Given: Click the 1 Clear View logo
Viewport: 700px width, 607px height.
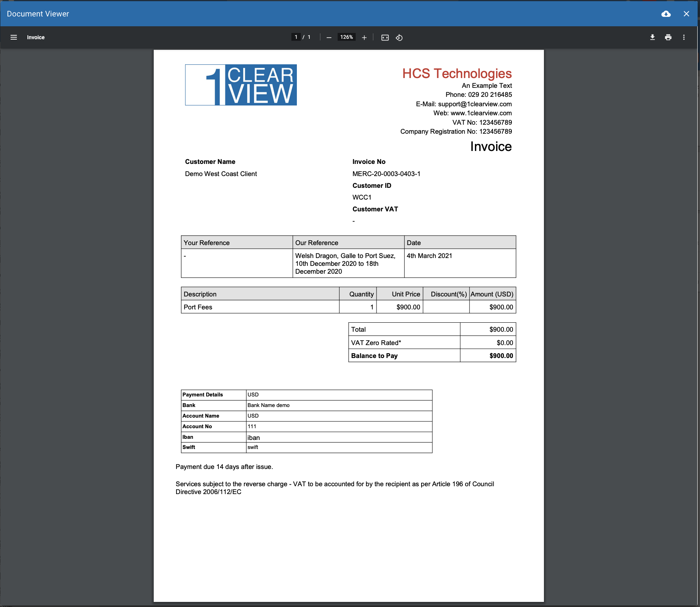Looking at the screenshot, I should [241, 85].
